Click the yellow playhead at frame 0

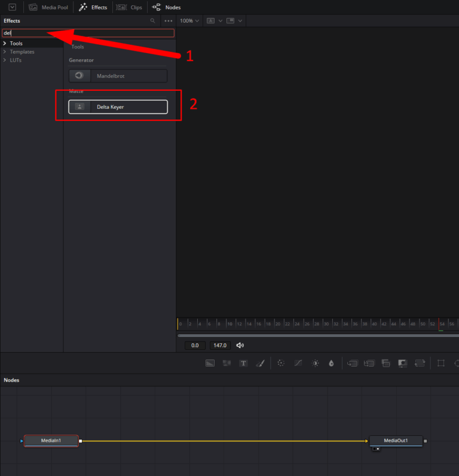178,324
